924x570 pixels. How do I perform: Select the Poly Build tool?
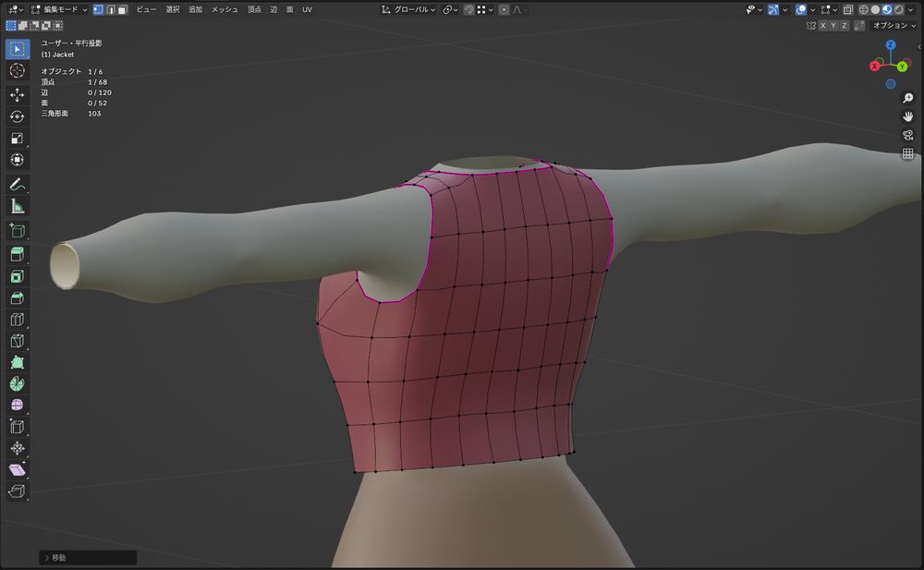pos(17,362)
